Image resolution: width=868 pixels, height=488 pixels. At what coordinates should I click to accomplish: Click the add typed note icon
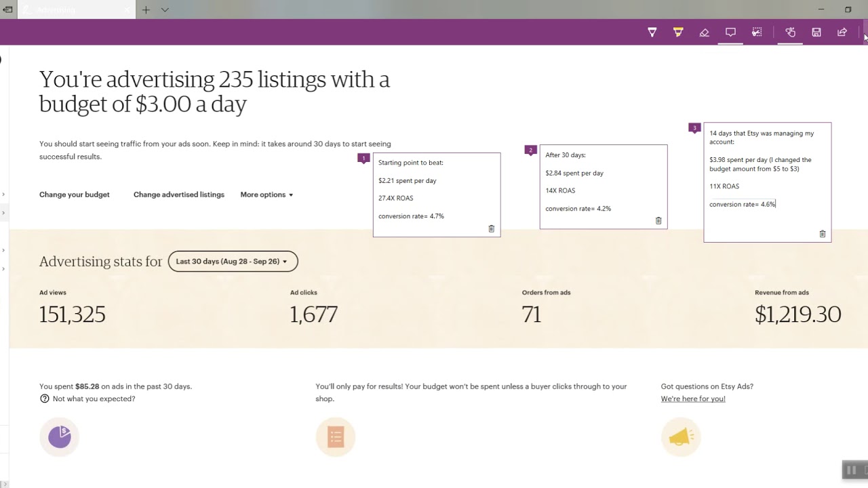(x=730, y=32)
